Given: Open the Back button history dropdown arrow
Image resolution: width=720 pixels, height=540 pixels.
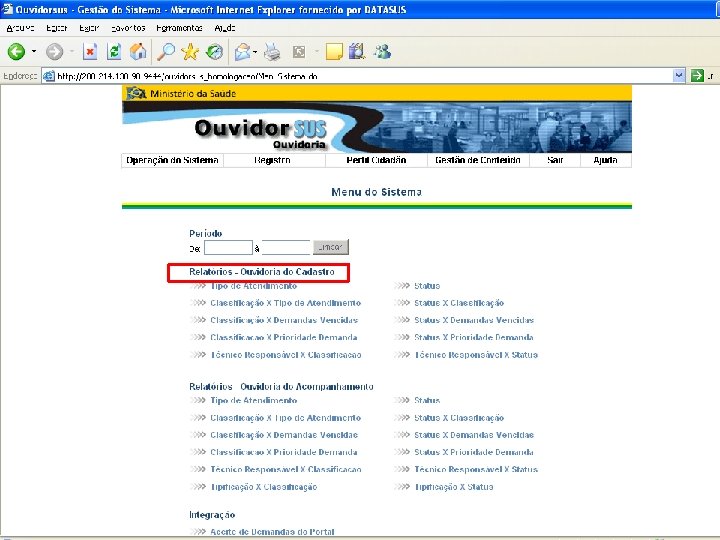Looking at the screenshot, I should coord(34,51).
